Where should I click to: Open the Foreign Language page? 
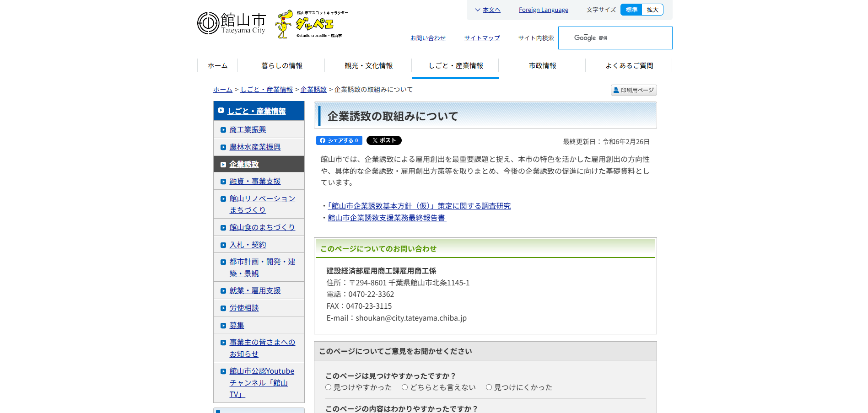point(543,10)
